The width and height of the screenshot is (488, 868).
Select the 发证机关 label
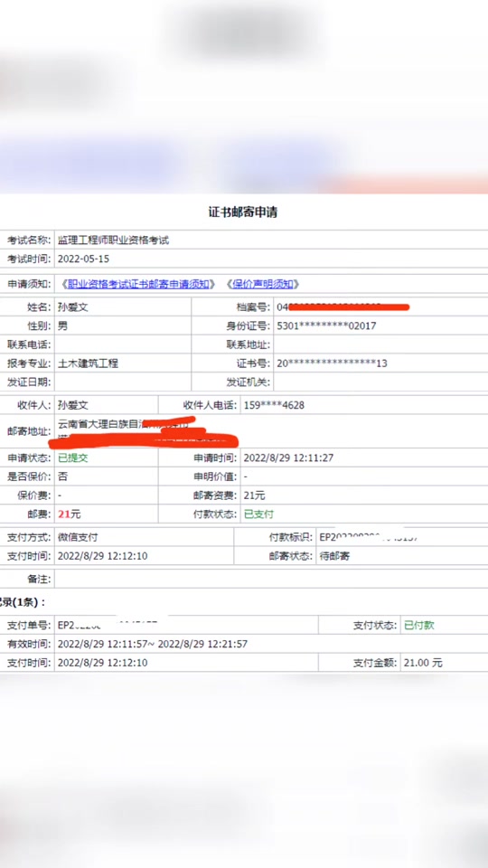pos(248,382)
